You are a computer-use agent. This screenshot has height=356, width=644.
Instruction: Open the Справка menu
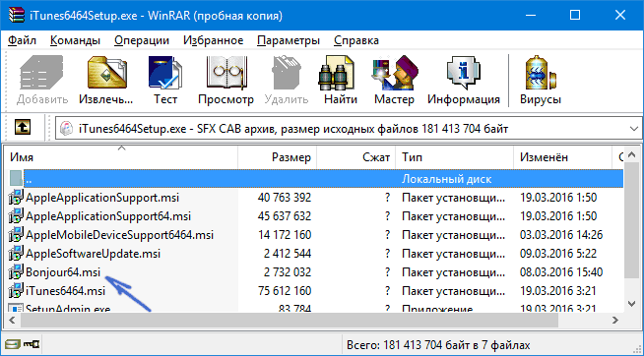pos(356,40)
